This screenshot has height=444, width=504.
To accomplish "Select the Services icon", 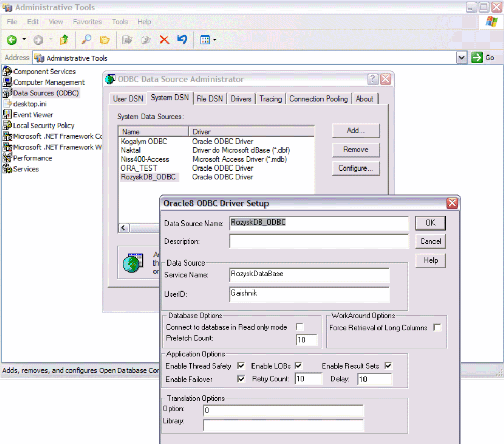I will 7,169.
